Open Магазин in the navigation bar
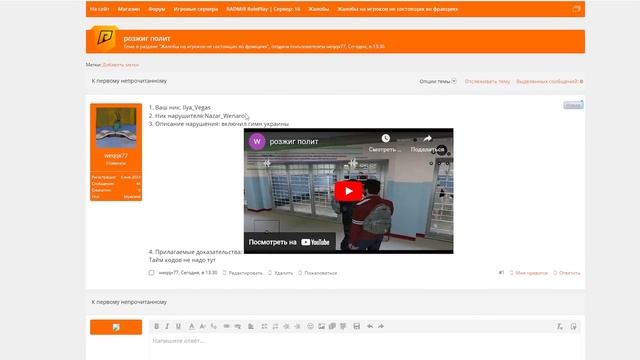The height and width of the screenshot is (360, 640). (x=129, y=9)
